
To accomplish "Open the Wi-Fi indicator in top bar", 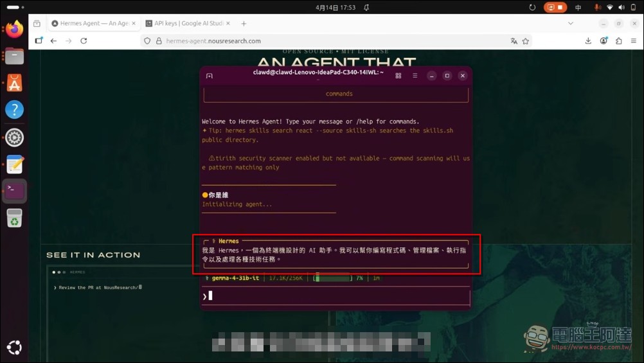I will point(610,8).
